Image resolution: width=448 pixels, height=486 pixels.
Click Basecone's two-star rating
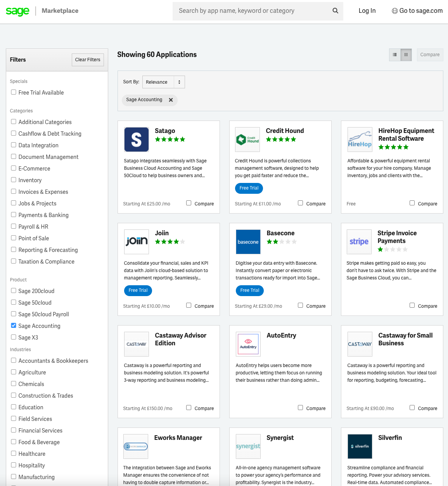coord(282,242)
